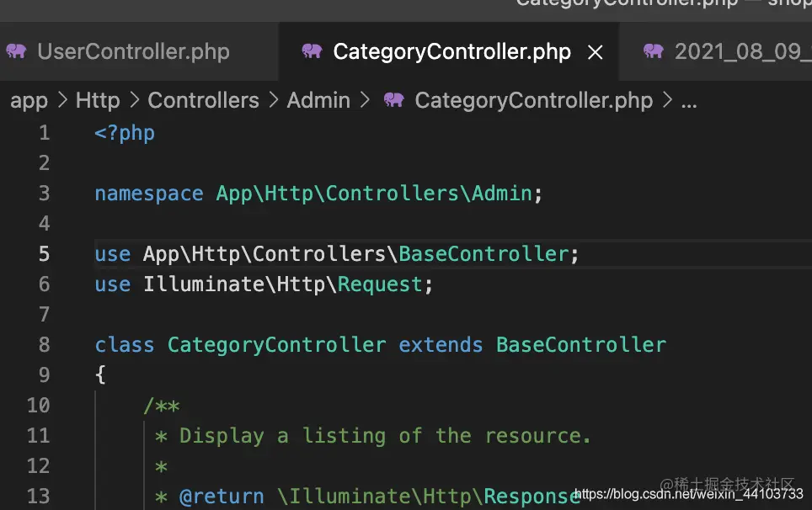
Task: Click the '/**' docblock start
Action: [x=161, y=406]
